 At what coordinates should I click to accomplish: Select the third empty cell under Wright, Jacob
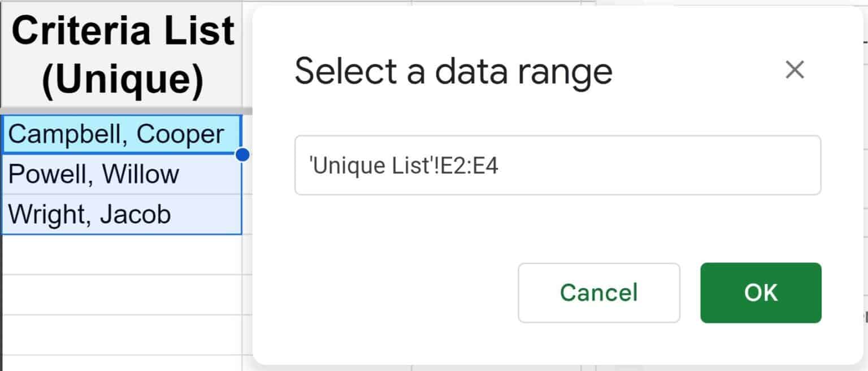click(x=122, y=335)
